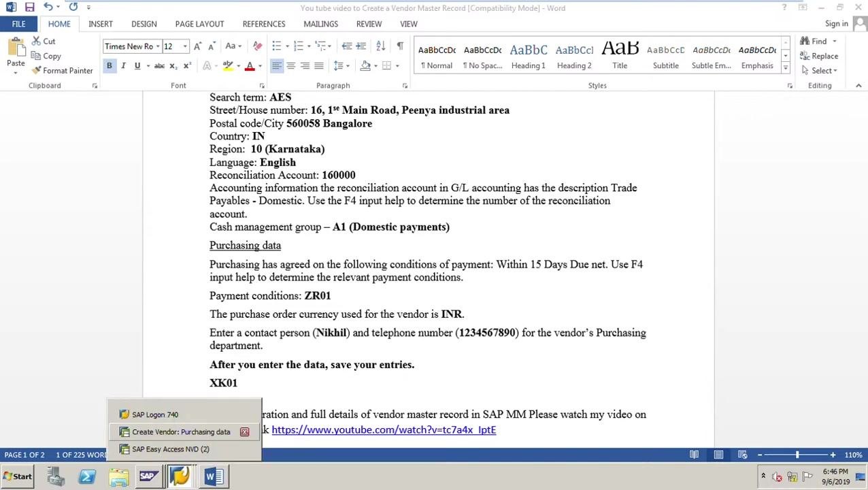Screen dimensions: 868x490
Task: Click Replace in the Editing group
Action: (819, 56)
